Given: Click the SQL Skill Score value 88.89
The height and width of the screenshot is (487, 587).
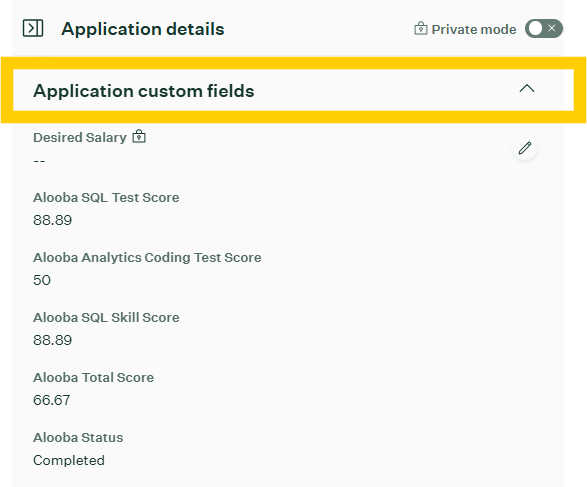Looking at the screenshot, I should click(x=52, y=340).
